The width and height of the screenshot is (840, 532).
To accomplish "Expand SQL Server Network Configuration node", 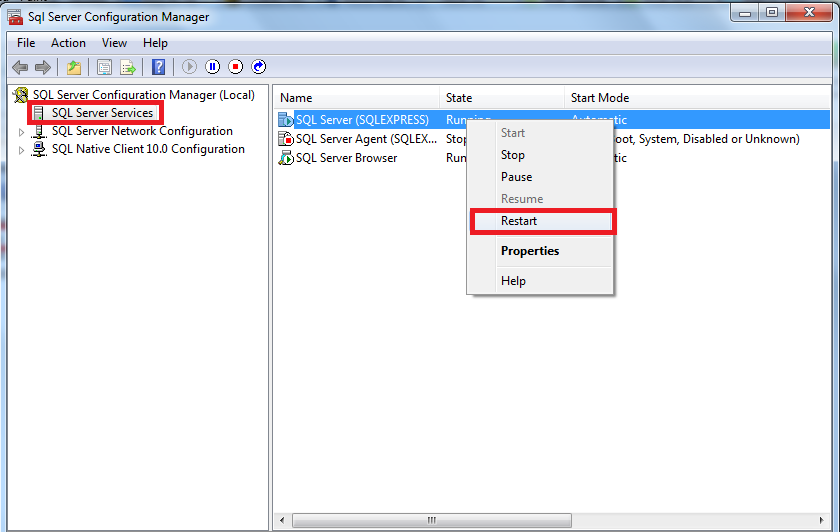I will click(x=21, y=132).
